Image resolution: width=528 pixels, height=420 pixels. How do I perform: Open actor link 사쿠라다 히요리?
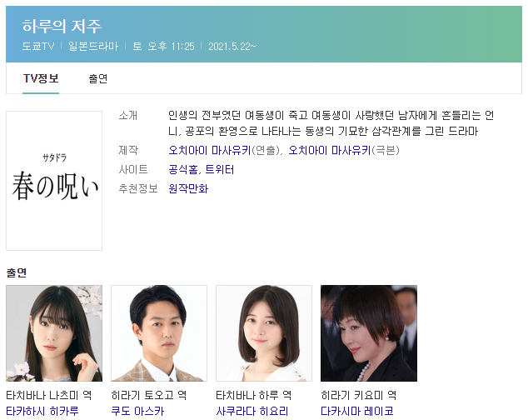point(252,411)
